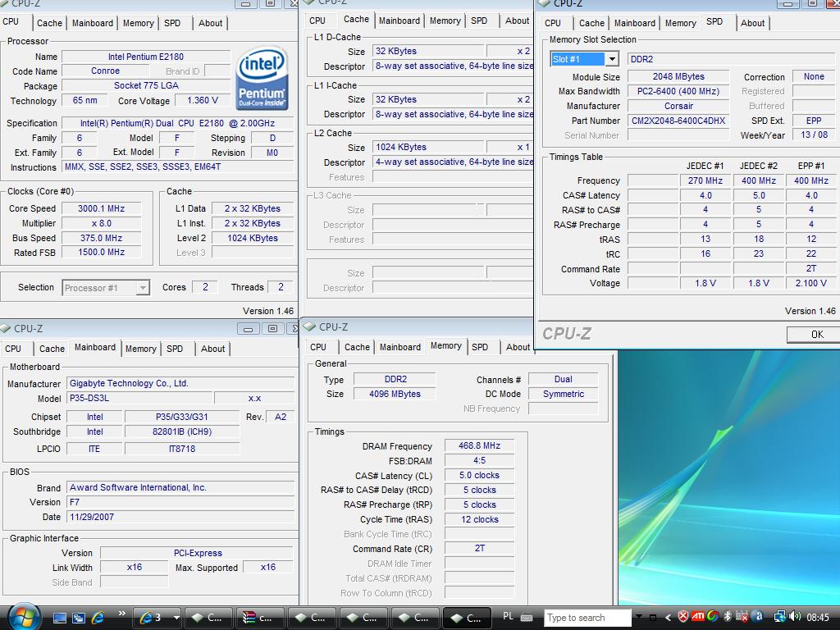
Task: Click the Manufacturer value Corsair
Action: (678, 106)
